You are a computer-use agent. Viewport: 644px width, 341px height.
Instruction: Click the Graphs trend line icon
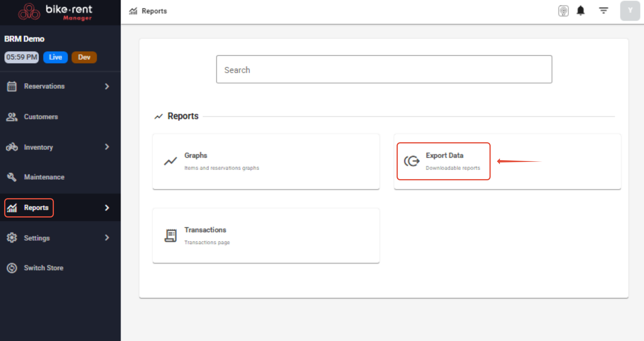pos(170,161)
